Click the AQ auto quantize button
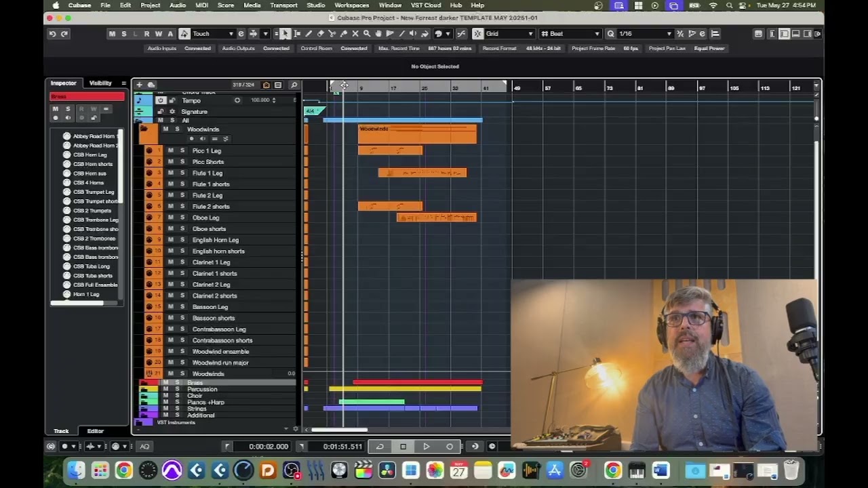Image resolution: width=868 pixels, height=488 pixels. coord(144,446)
